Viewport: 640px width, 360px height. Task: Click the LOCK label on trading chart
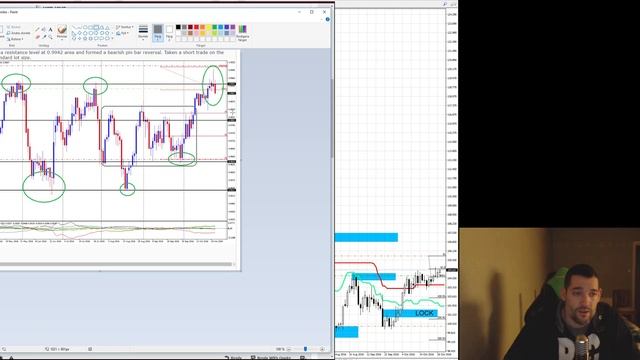[x=424, y=313]
